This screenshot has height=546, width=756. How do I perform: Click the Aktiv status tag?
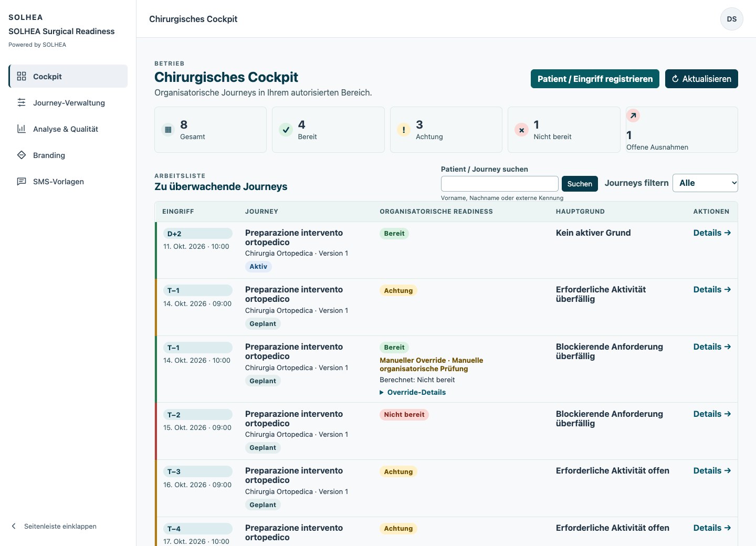point(258,266)
